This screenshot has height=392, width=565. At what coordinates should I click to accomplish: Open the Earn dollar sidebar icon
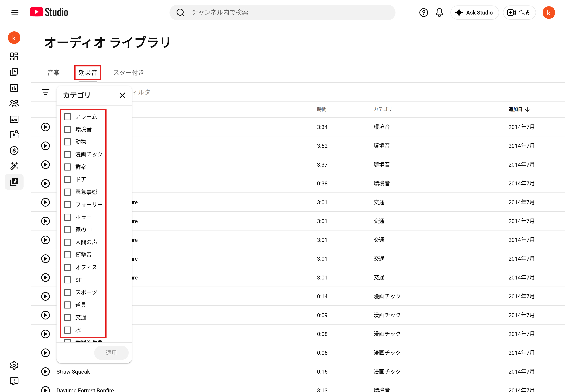(14, 150)
